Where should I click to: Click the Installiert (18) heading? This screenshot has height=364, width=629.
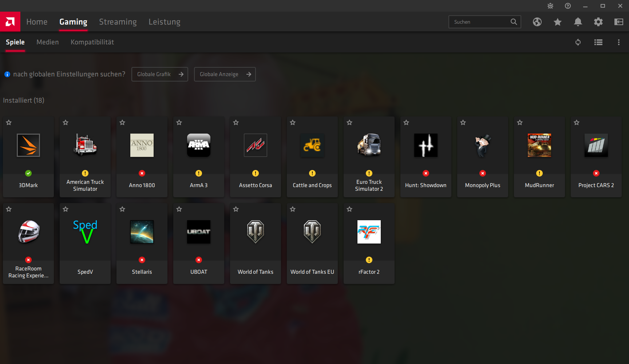tap(24, 100)
